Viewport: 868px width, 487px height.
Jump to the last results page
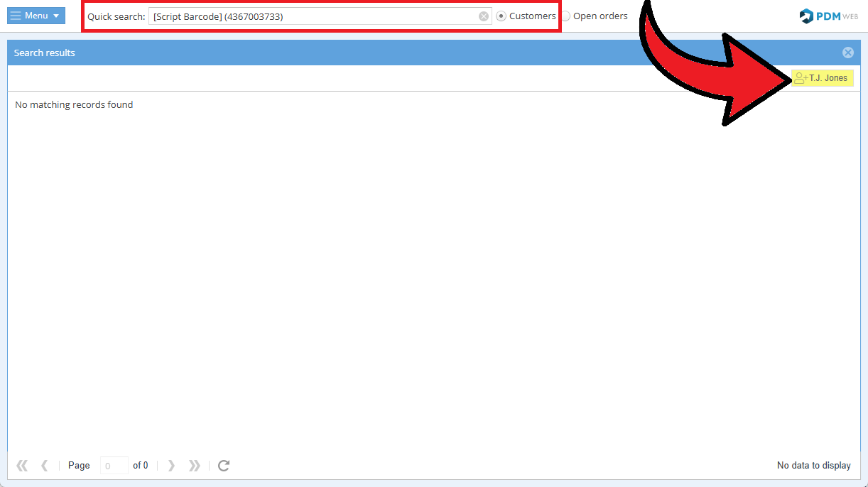[194, 466]
